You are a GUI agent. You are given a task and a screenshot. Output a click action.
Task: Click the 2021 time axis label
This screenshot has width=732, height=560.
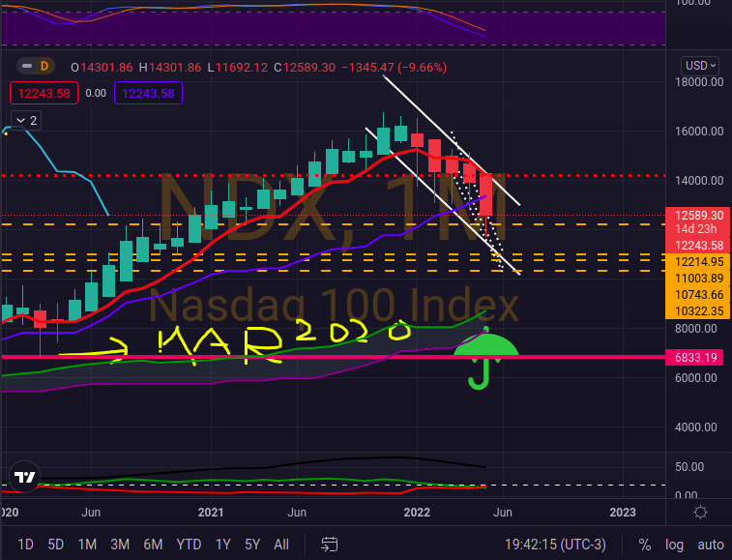point(211,513)
